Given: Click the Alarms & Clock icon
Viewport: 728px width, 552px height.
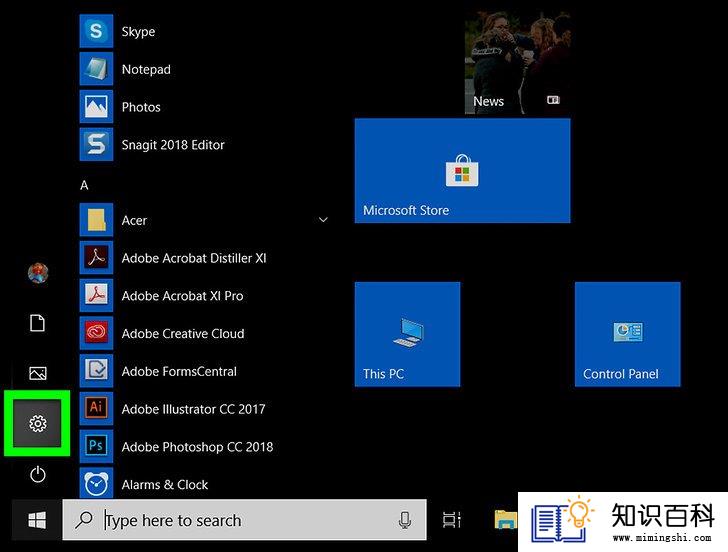Looking at the screenshot, I should 96,483.
